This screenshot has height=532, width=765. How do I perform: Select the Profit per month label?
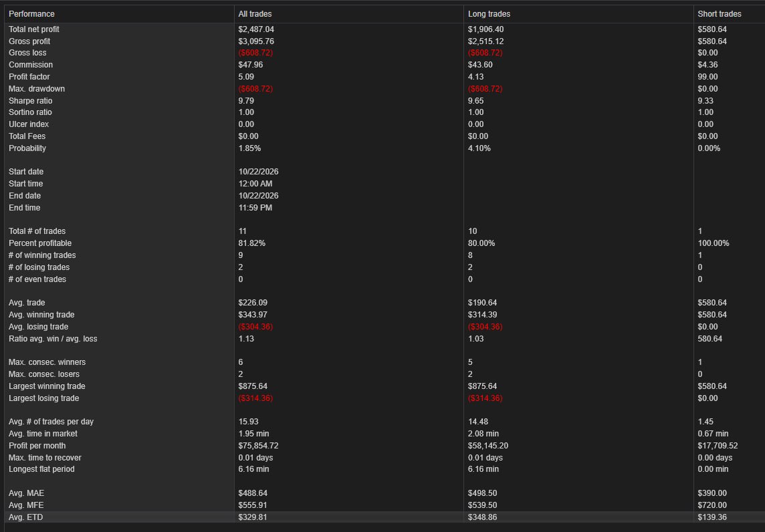[37, 446]
